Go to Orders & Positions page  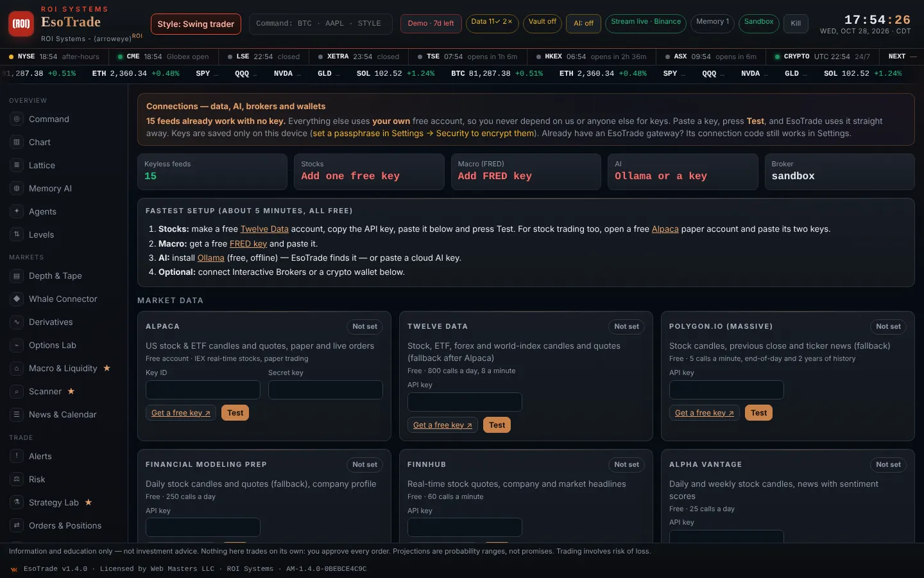pyautogui.click(x=65, y=525)
